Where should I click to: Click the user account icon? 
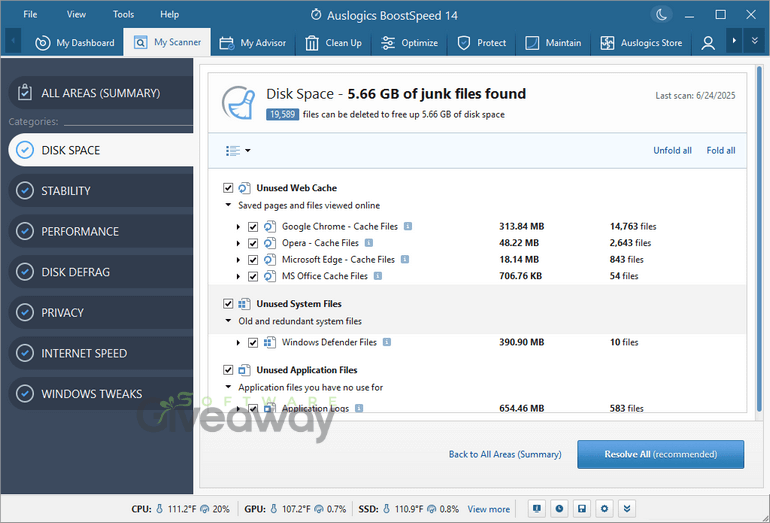coord(708,43)
